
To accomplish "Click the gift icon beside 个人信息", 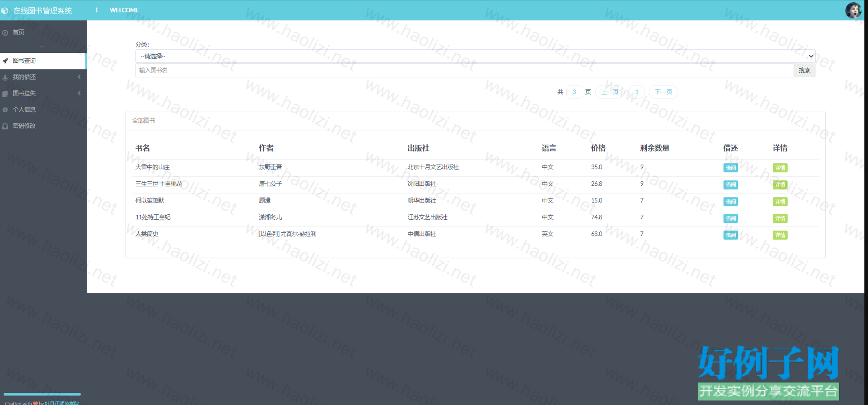I will point(5,110).
